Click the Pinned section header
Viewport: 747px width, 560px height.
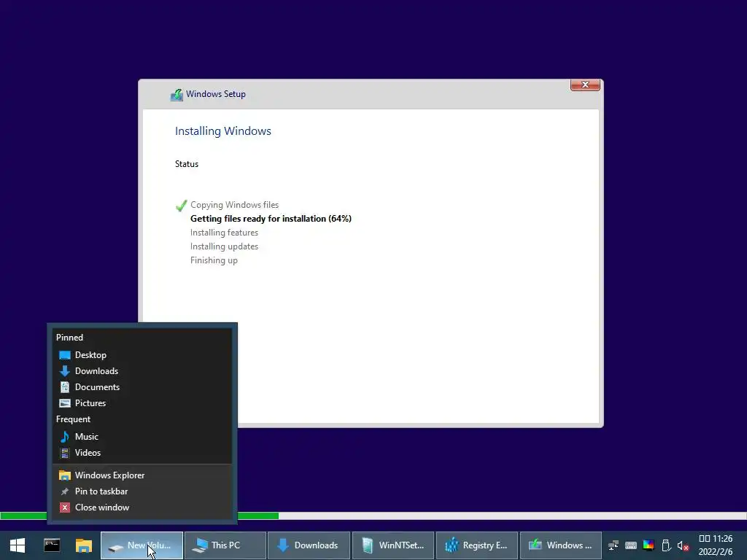pos(69,338)
